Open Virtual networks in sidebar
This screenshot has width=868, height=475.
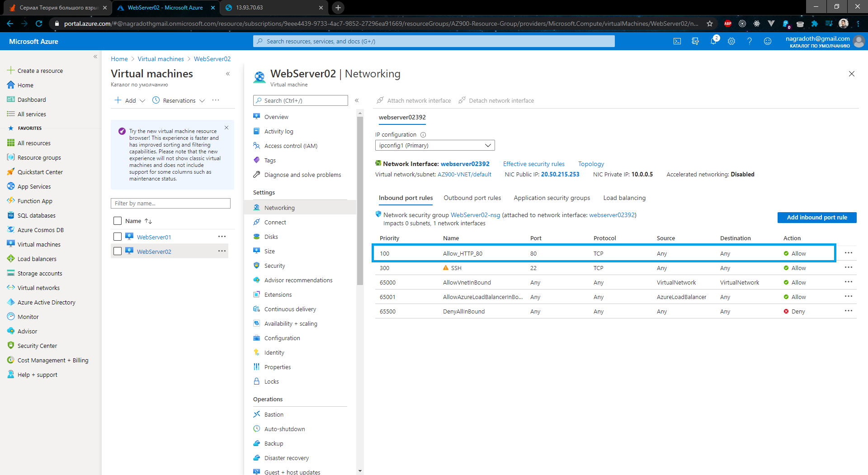(x=38, y=288)
